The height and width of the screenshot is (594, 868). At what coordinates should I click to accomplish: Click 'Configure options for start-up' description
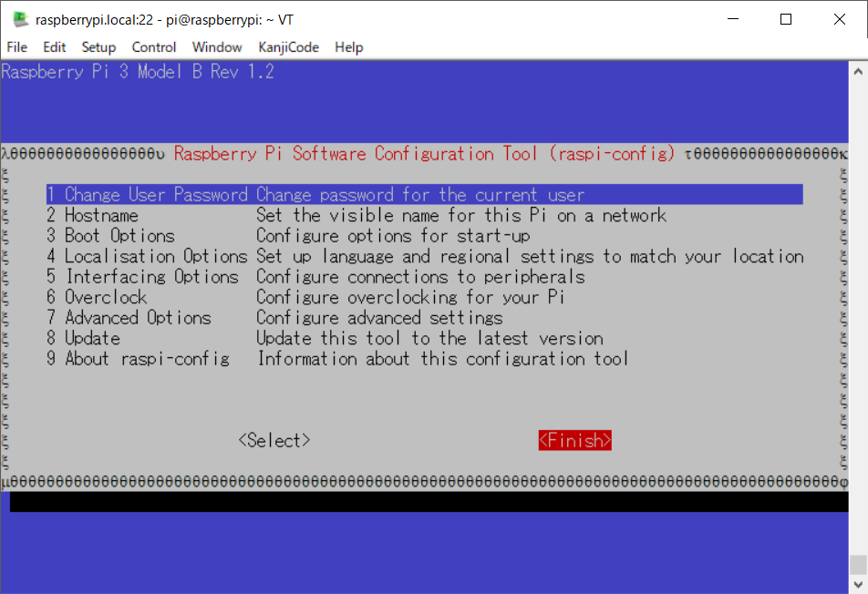click(x=393, y=236)
